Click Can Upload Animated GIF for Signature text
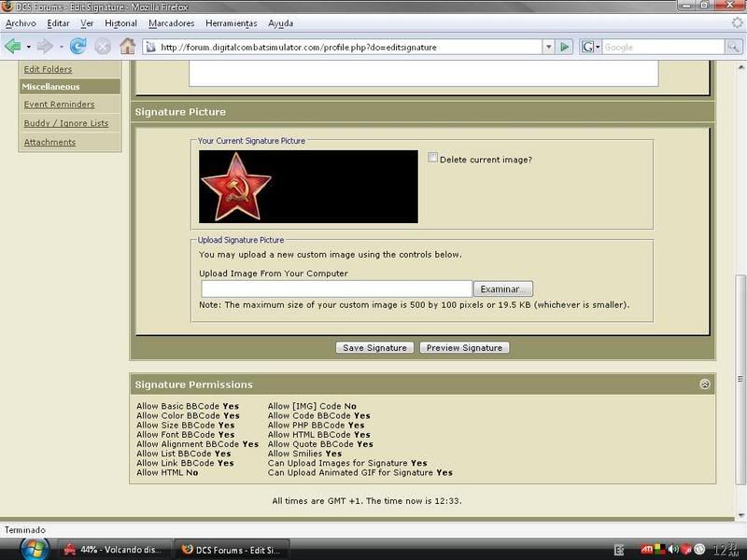The width and height of the screenshot is (747, 560). click(360, 472)
